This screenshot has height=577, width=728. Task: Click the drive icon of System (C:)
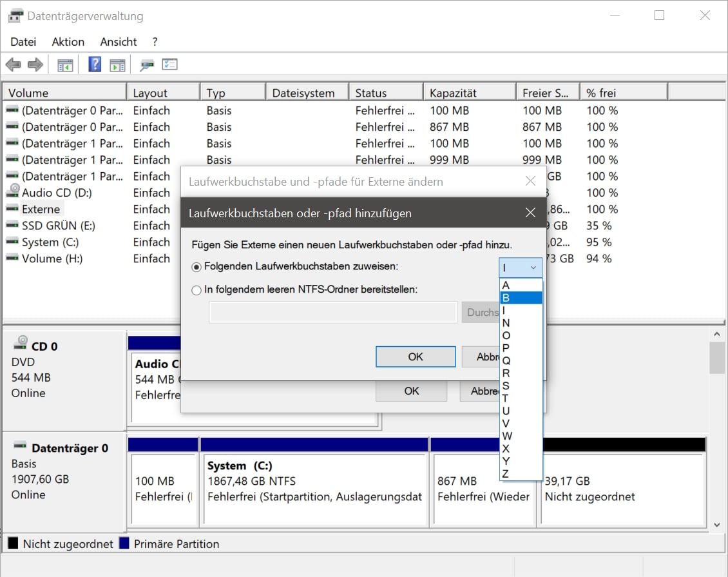pos(12,242)
